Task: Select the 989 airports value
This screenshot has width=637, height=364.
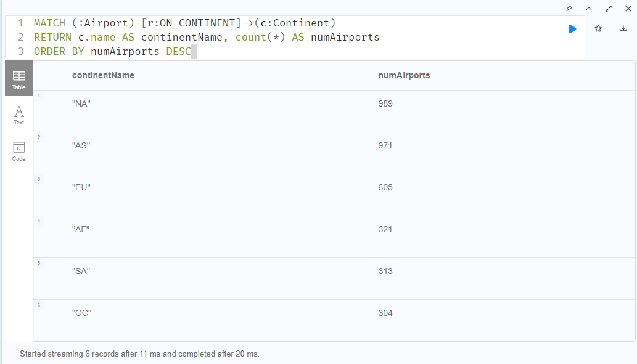Action: (x=385, y=103)
